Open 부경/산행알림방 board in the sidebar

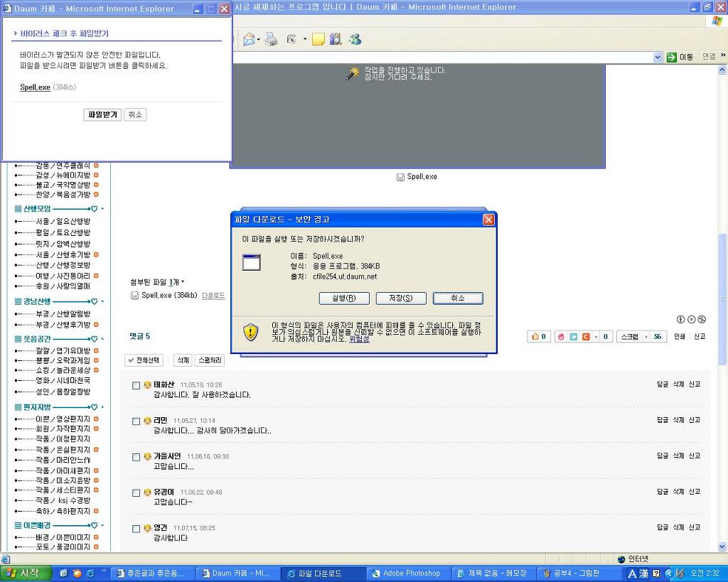click(63, 314)
